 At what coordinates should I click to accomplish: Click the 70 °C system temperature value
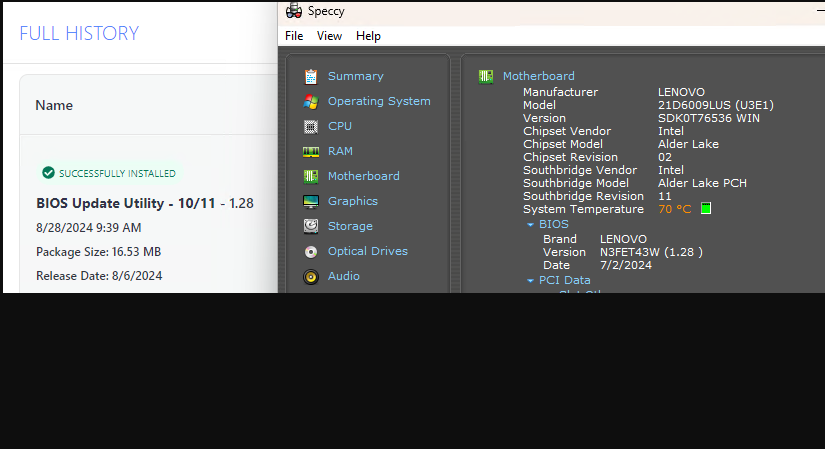click(675, 209)
